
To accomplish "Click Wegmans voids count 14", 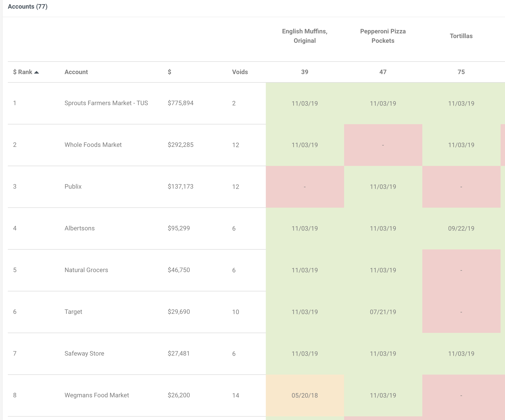I will pos(236,395).
